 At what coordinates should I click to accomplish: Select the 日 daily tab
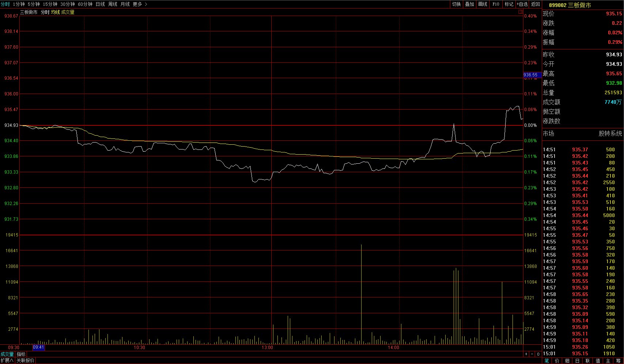pos(577,361)
